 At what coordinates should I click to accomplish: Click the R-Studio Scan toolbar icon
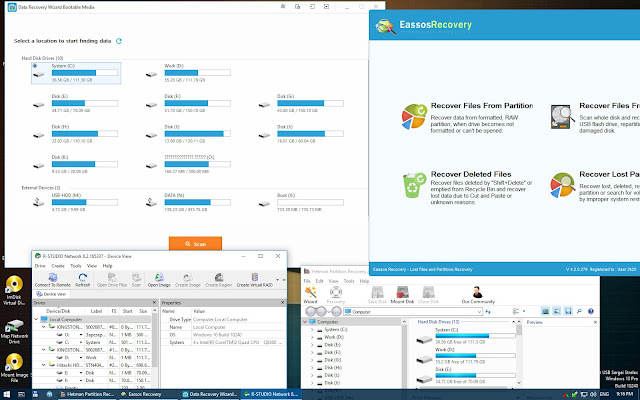pos(136,280)
